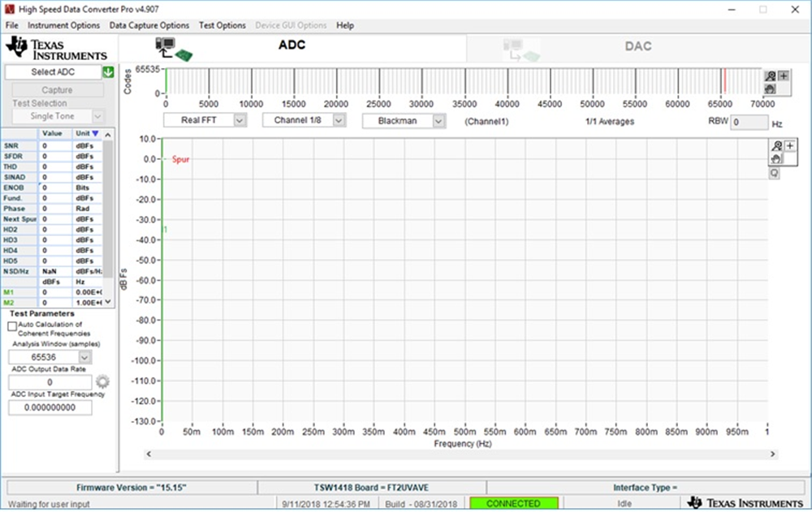The width and height of the screenshot is (812, 512).
Task: Open the Data Capture Options menu
Action: (x=149, y=25)
